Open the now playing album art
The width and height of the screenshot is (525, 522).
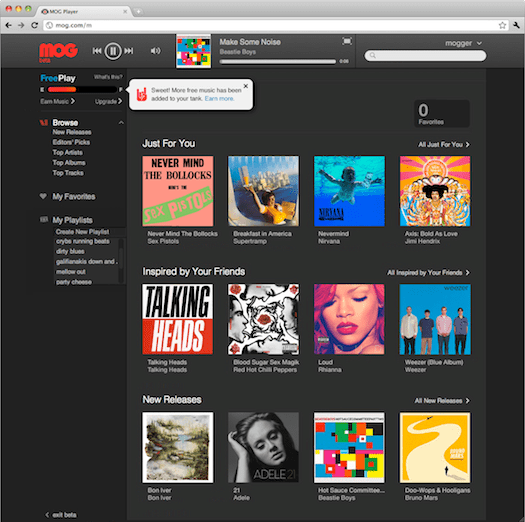pyautogui.click(x=194, y=51)
